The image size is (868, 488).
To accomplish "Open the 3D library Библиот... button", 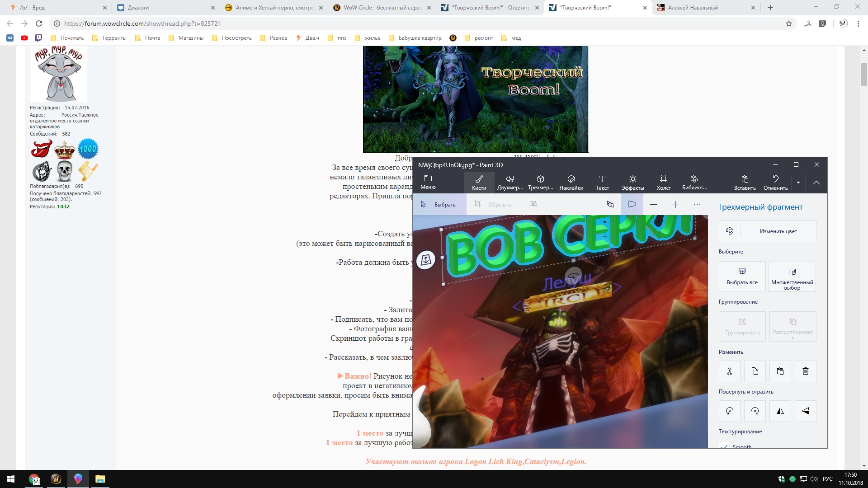I will pos(694,182).
